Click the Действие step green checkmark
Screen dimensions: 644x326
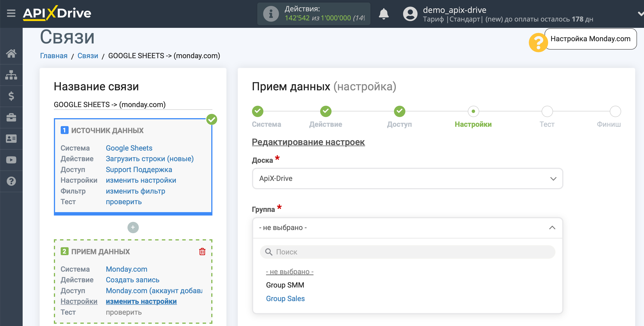326,111
